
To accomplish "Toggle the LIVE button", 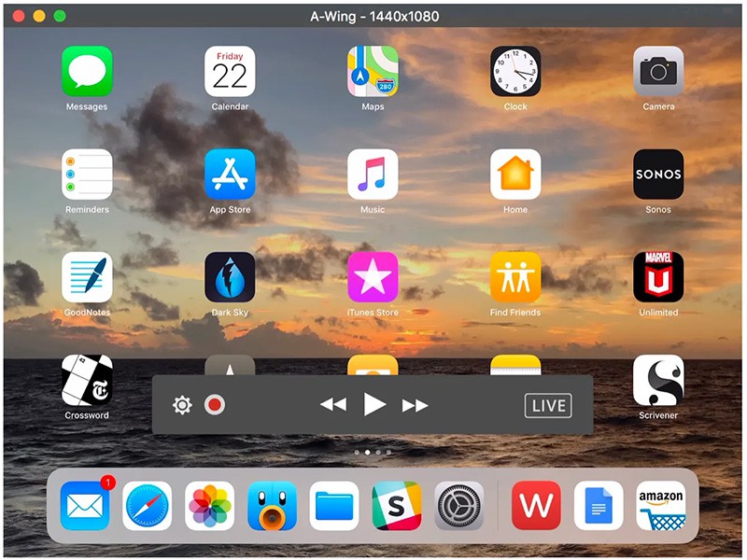I will [547, 405].
